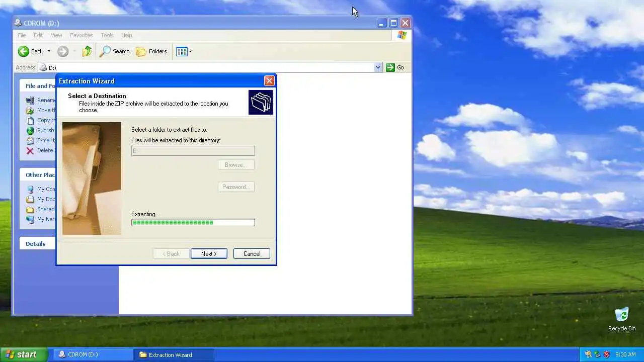The image size is (644, 362).
Task: Open the Favorites menu
Action: pyautogui.click(x=81, y=35)
